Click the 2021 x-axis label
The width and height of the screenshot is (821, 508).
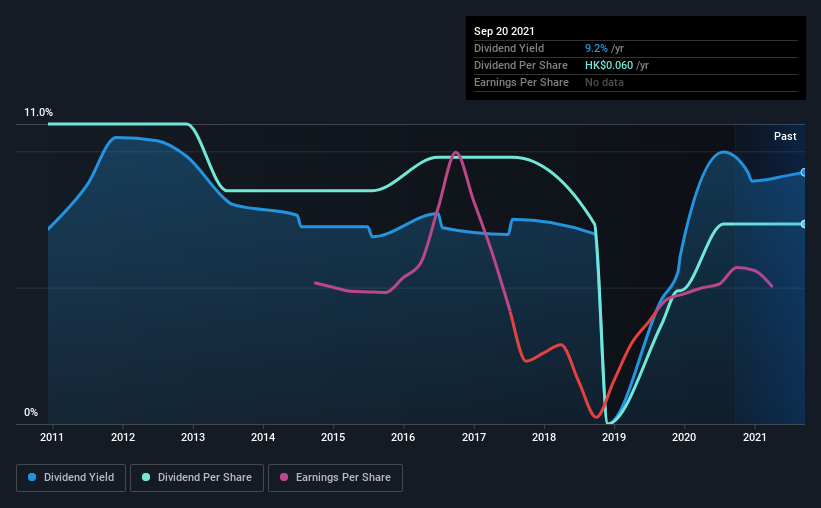(x=755, y=437)
